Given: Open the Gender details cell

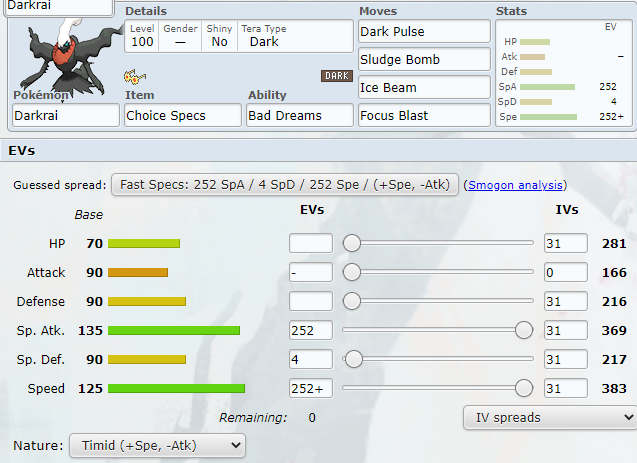Looking at the screenshot, I should pos(180,36).
